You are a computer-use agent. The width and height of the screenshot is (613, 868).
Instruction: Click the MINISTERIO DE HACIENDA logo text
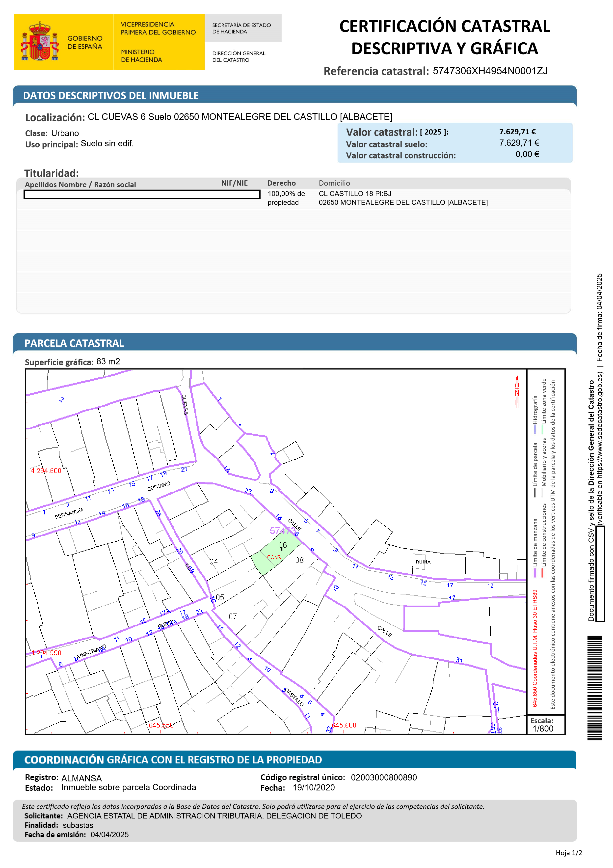(141, 56)
